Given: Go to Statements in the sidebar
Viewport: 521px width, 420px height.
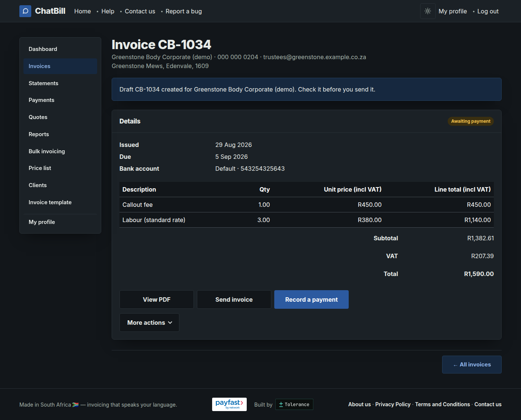Looking at the screenshot, I should click(x=60, y=83).
